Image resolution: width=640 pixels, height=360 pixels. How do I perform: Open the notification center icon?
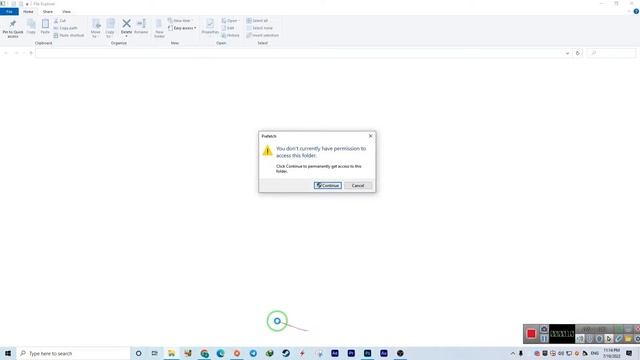point(629,353)
